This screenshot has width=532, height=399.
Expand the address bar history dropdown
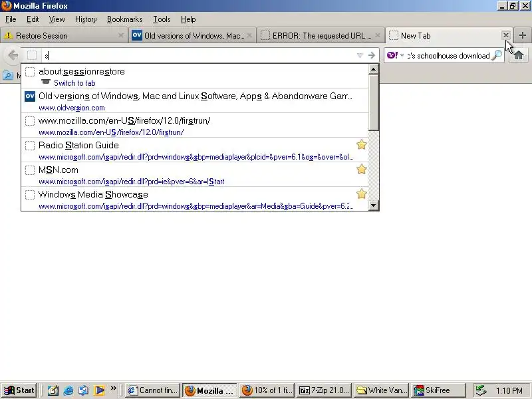tap(360, 55)
